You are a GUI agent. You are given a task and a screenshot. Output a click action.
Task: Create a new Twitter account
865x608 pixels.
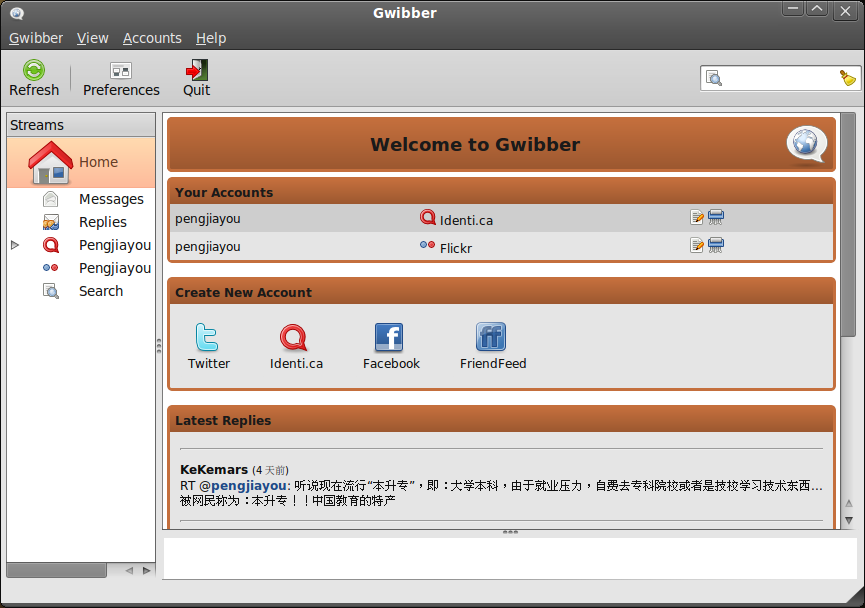pos(209,346)
